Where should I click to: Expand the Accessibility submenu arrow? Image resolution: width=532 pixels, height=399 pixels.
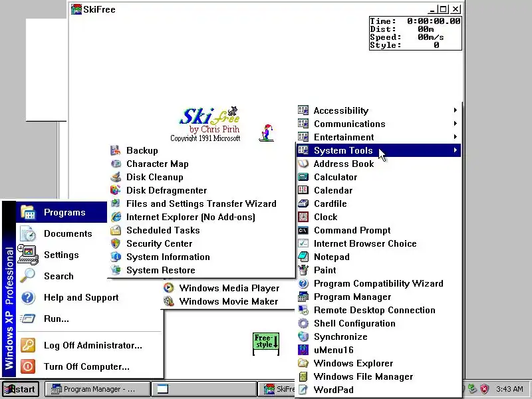click(x=455, y=110)
